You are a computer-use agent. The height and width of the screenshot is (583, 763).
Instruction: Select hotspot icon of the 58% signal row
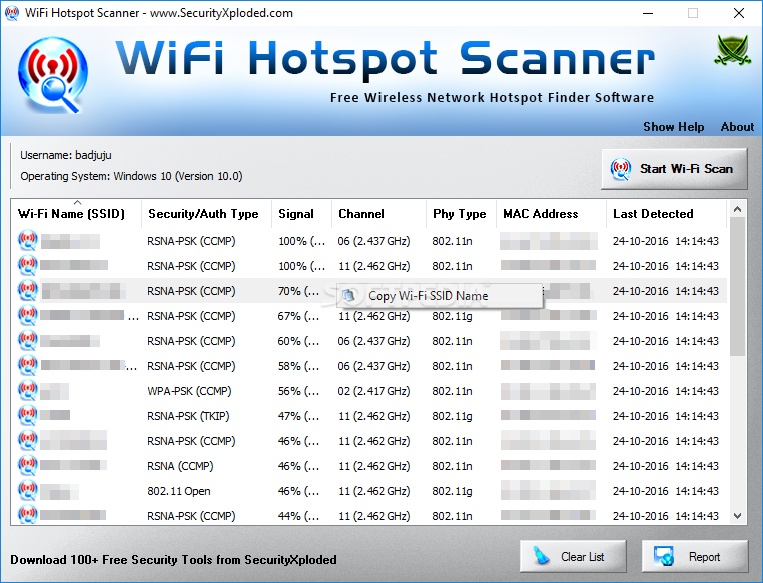28,365
